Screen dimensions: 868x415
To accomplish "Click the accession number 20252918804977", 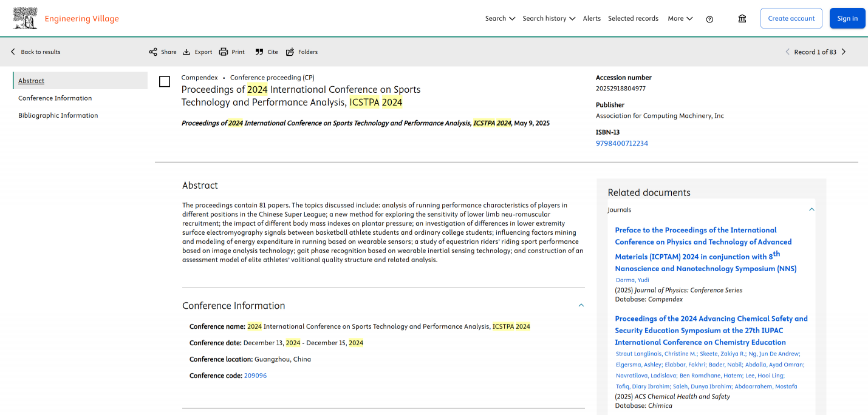I will [621, 89].
